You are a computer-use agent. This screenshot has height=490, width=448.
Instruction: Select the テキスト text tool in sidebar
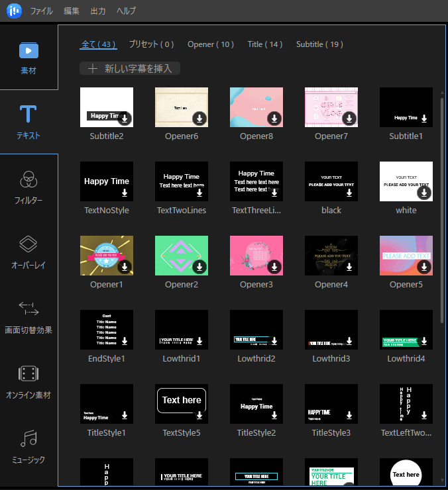[x=28, y=121]
